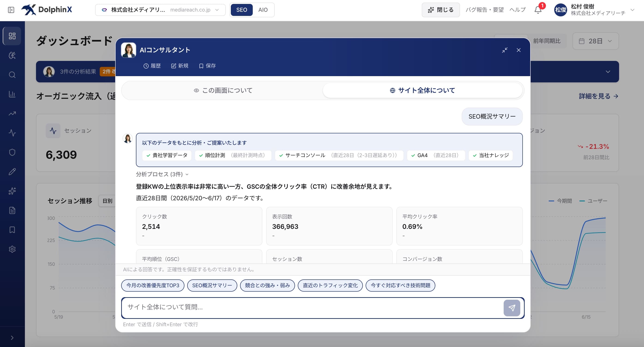This screenshot has width=644, height=347.
Task: Click the session value 6,309
Action: pyautogui.click(x=61, y=155)
